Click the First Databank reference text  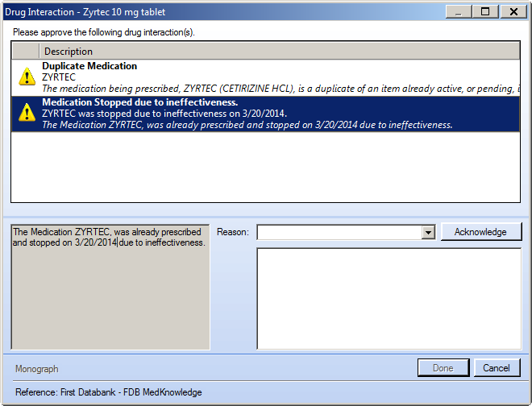[x=109, y=392]
